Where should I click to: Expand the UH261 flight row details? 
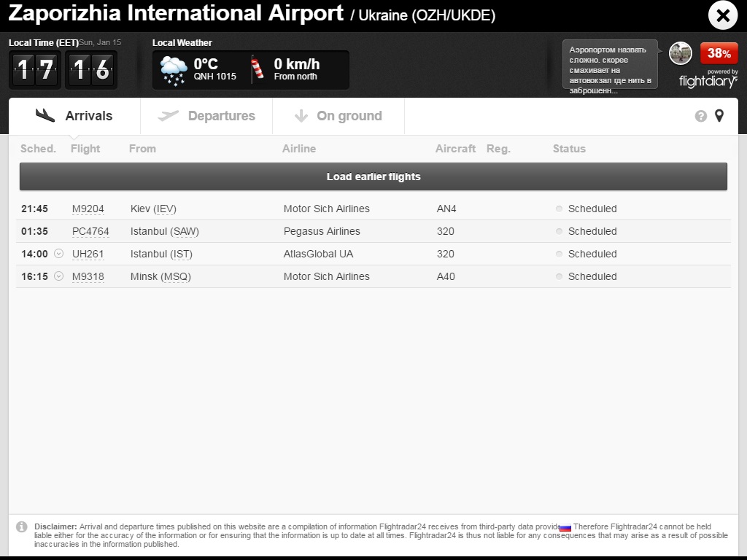(x=59, y=254)
